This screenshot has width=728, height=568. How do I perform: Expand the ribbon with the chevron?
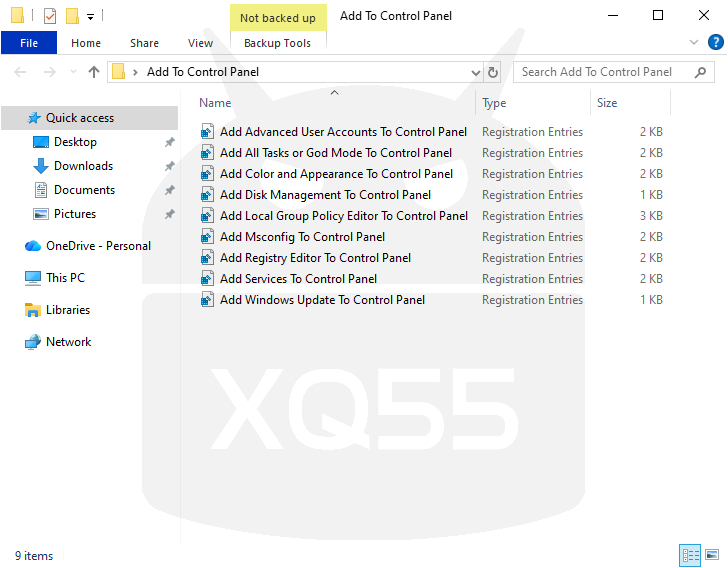694,43
